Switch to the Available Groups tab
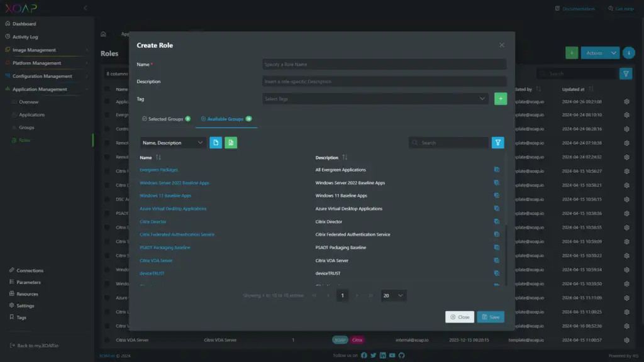The height and width of the screenshot is (362, 644). 226,119
